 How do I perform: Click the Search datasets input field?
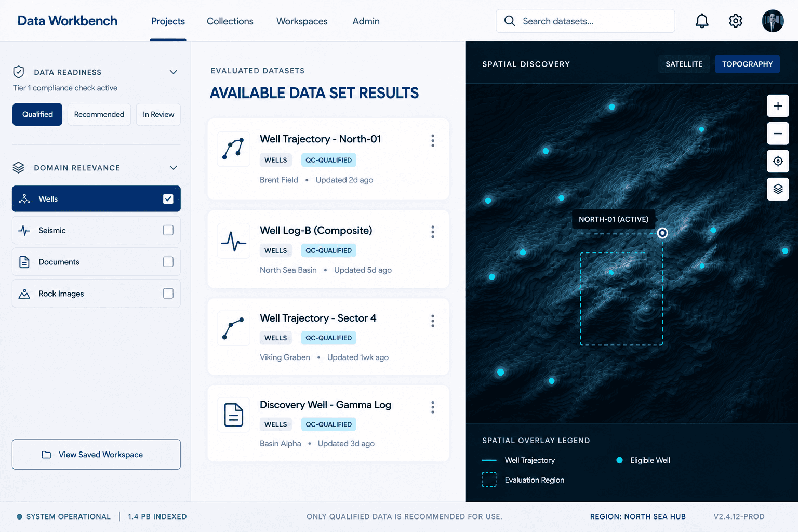[x=586, y=21]
